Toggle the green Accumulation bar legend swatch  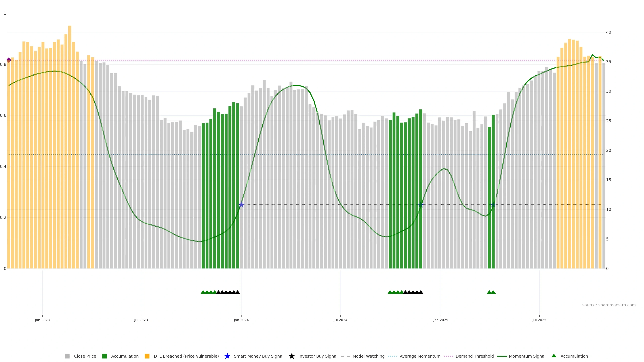pos(104,356)
